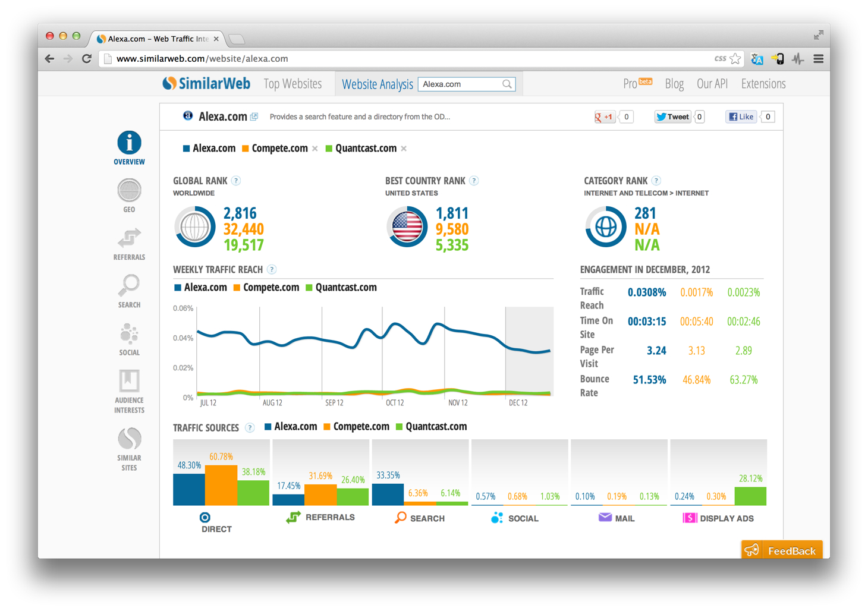Close the Alexa.com browser tab
The image size is (868, 611).
[216, 39]
